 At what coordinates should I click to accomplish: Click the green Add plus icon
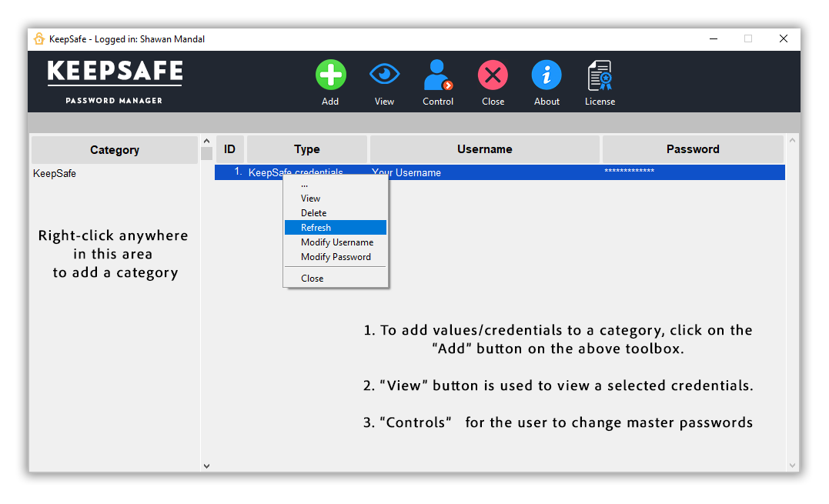coord(331,75)
